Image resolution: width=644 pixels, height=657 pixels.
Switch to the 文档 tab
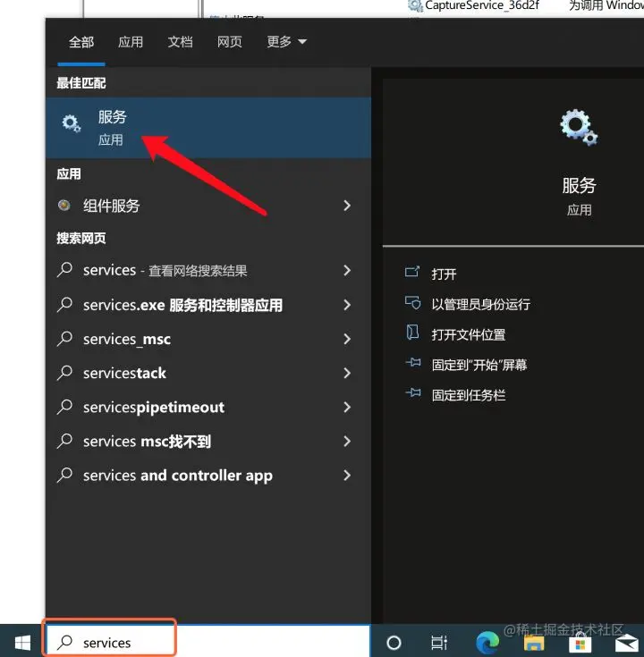(x=181, y=42)
